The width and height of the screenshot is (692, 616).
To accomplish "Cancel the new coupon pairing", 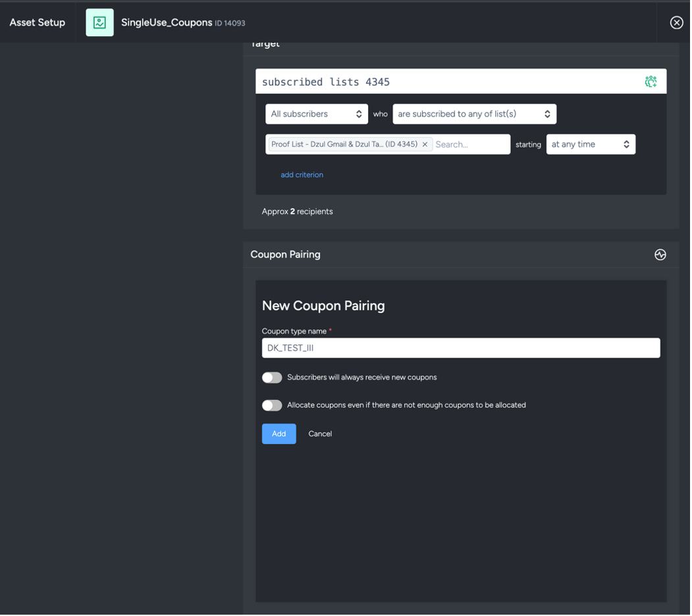I will (320, 434).
